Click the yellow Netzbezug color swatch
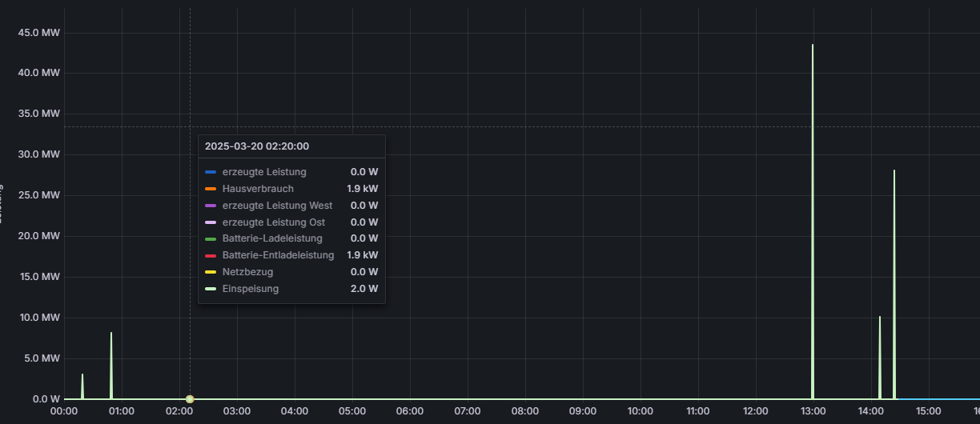The height and width of the screenshot is (424, 980). (211, 272)
